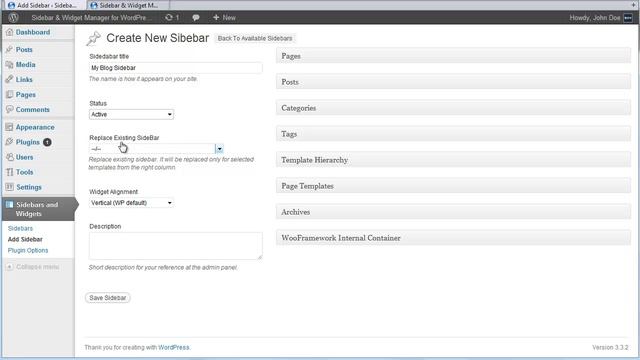Click the Pages icon in the left menu
This screenshot has width=640, height=360.
9,95
